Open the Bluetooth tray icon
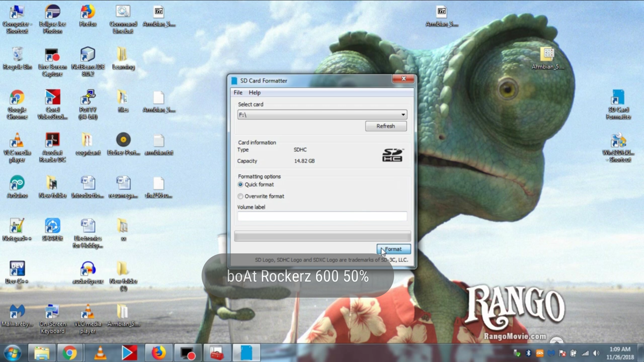Image resolution: width=644 pixels, height=362 pixels. (528, 353)
